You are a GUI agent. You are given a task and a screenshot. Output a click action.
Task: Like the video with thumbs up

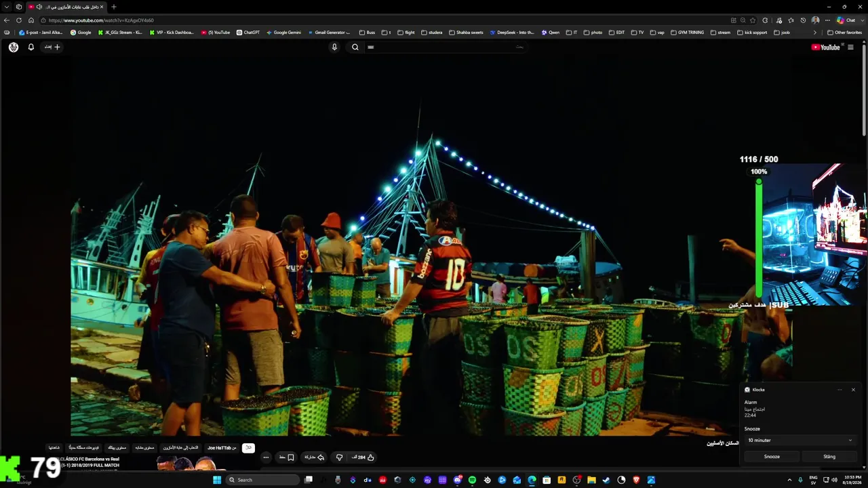click(x=362, y=457)
